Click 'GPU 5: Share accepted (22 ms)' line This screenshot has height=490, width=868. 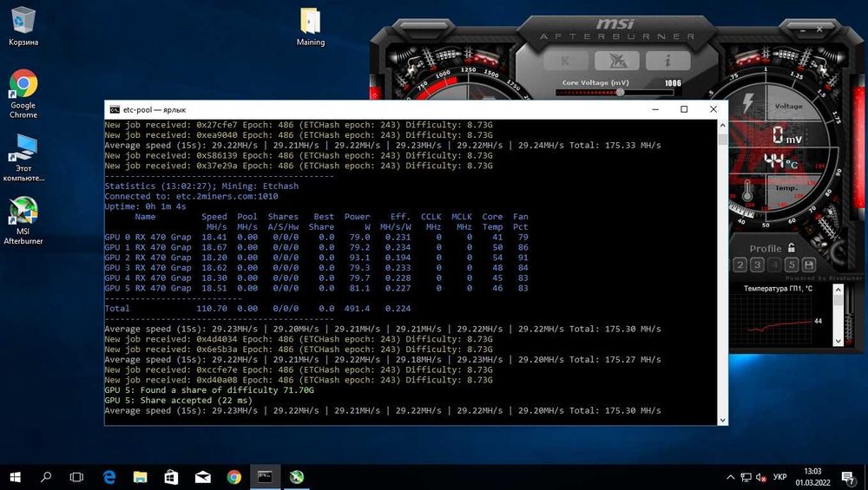(178, 401)
